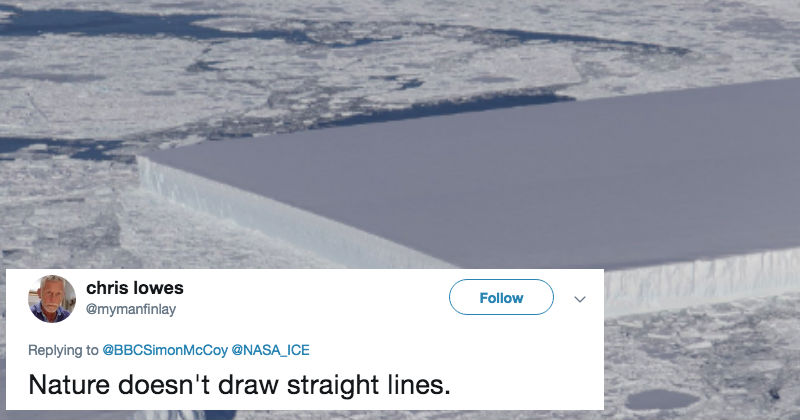The image size is (800, 420).
Task: Select the tweet text about straight lines
Action: 239,385
